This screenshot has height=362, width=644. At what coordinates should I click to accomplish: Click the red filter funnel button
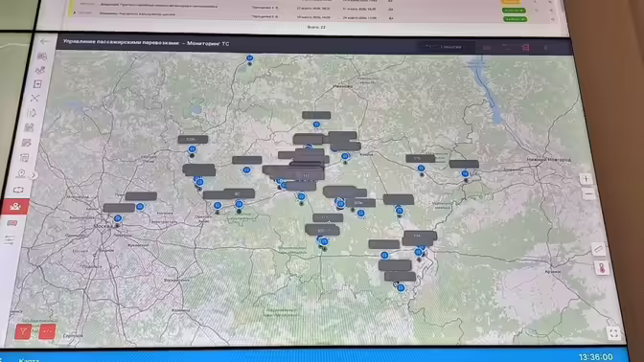tap(23, 331)
